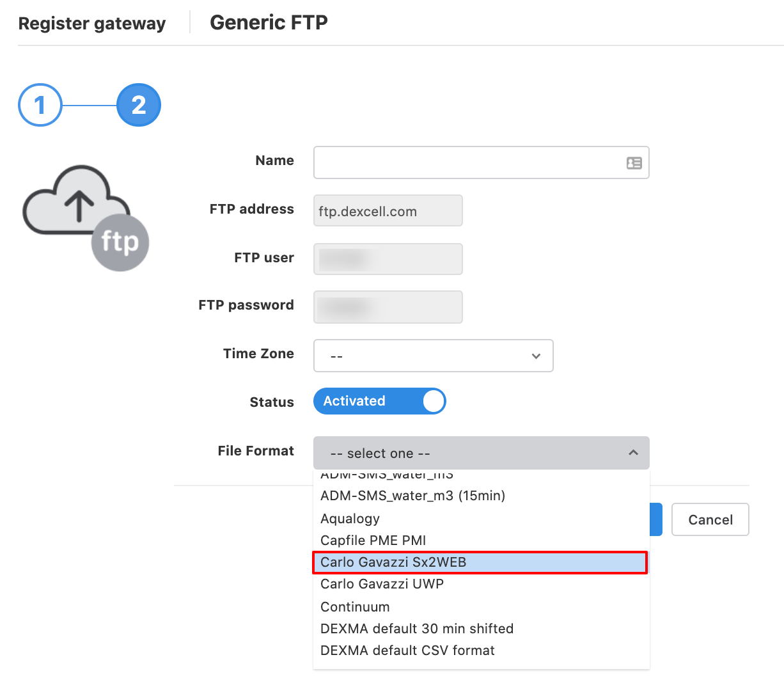Viewport: 784px width, 687px height.
Task: Choose Carlo Gavazzi UWP option
Action: click(481, 584)
